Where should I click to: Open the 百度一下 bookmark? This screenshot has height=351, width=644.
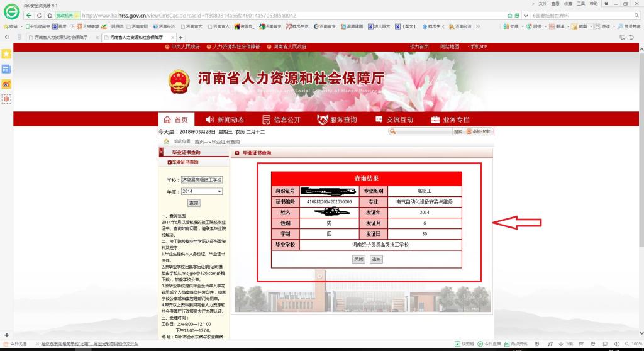click(64, 26)
